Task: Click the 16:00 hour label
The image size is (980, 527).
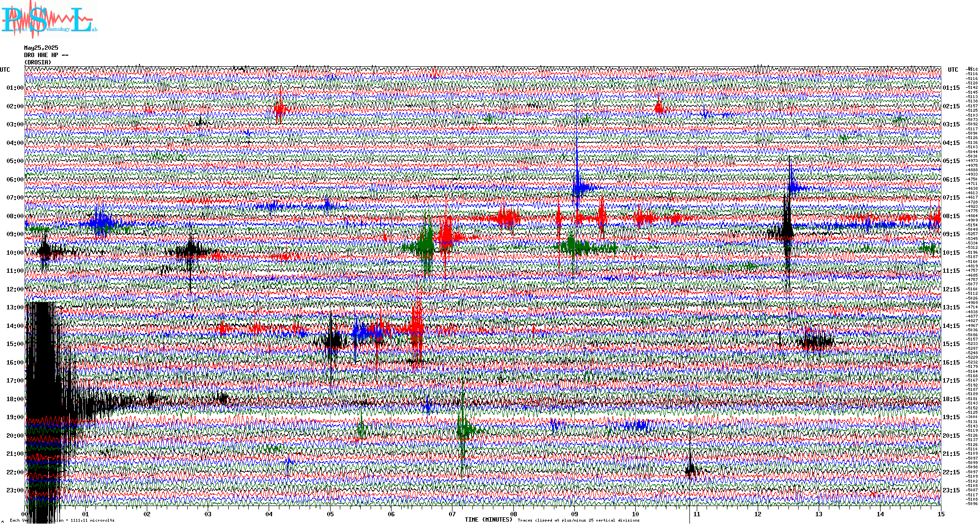Action: click(x=15, y=363)
